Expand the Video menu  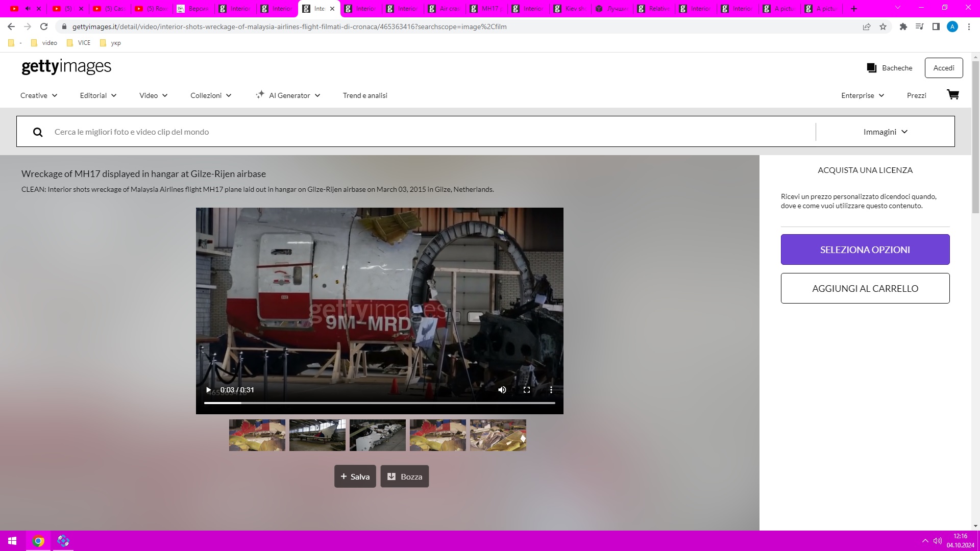(x=154, y=95)
